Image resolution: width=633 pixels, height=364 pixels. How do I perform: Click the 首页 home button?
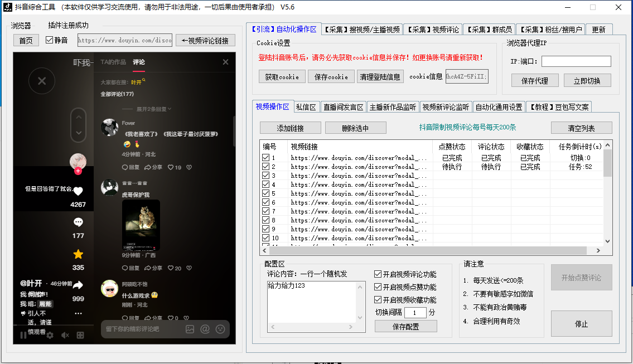26,40
